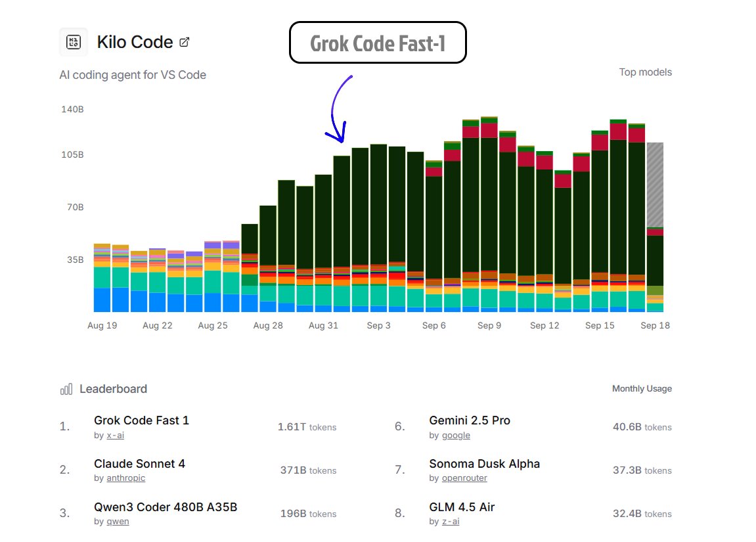Click rank number '1.' in the leaderboard

[64, 426]
